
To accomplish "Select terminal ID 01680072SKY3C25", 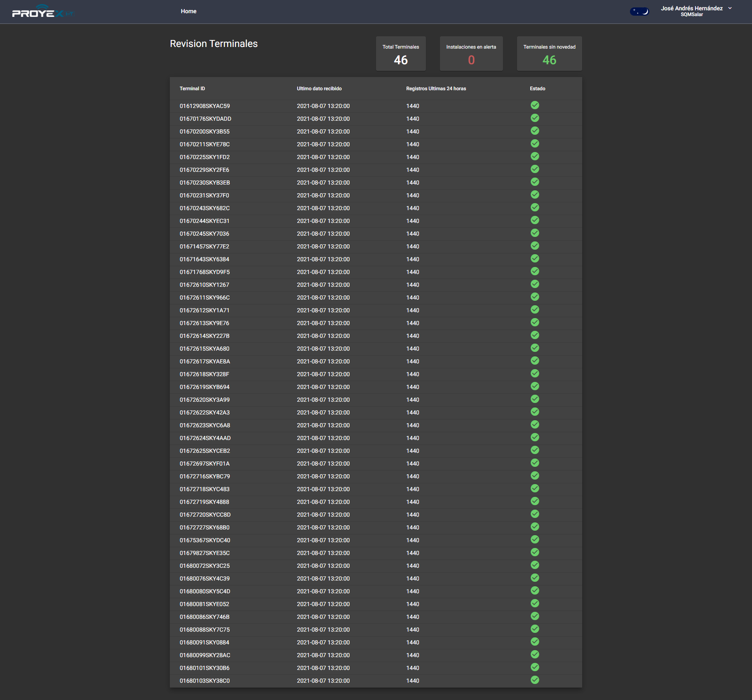I will tap(204, 566).
